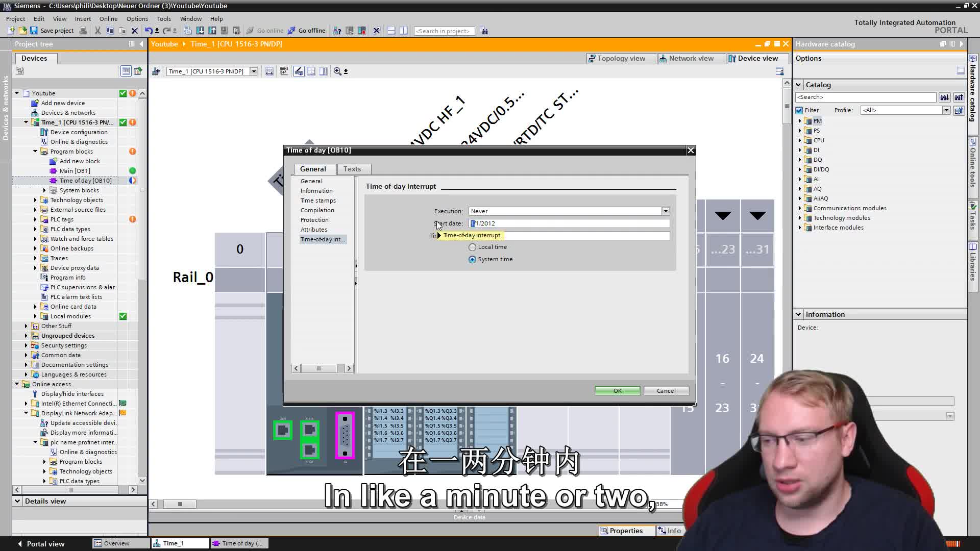Click the Undo arrow in toolbar
The image size is (980, 551).
[x=148, y=31]
